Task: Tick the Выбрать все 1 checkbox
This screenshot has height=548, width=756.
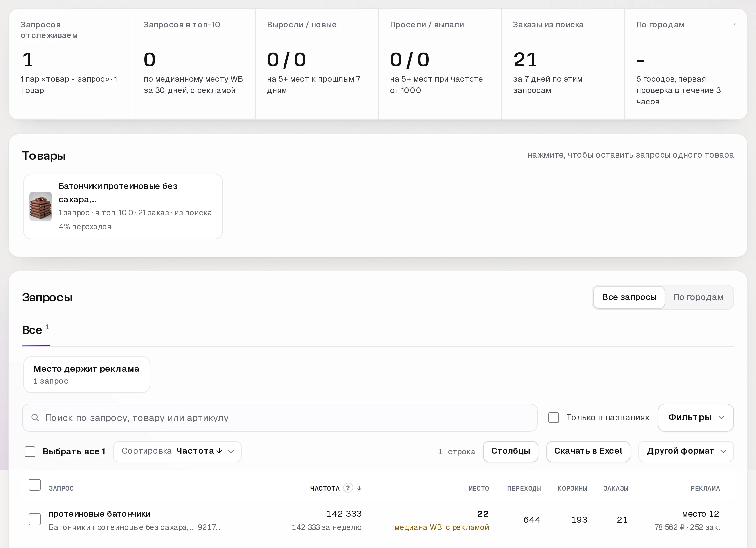Action: pyautogui.click(x=30, y=451)
